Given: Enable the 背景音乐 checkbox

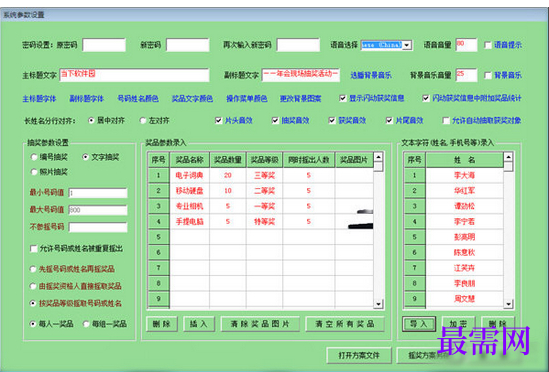Looking at the screenshot, I should (488, 75).
